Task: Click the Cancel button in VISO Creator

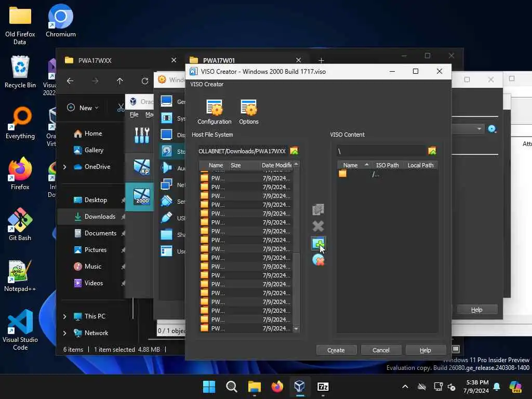Action: pyautogui.click(x=381, y=350)
